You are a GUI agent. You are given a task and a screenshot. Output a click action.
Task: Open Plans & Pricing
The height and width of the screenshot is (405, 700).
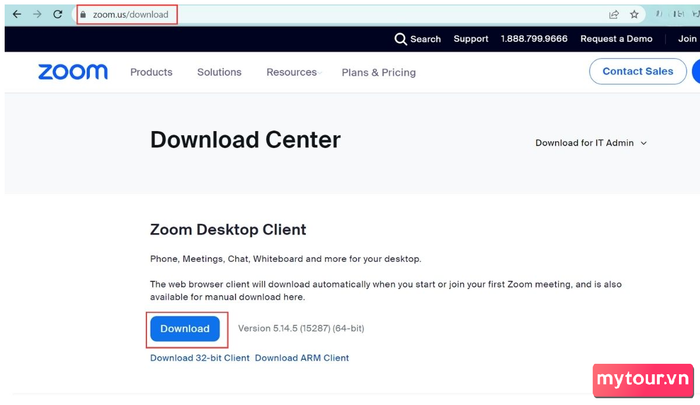point(379,72)
